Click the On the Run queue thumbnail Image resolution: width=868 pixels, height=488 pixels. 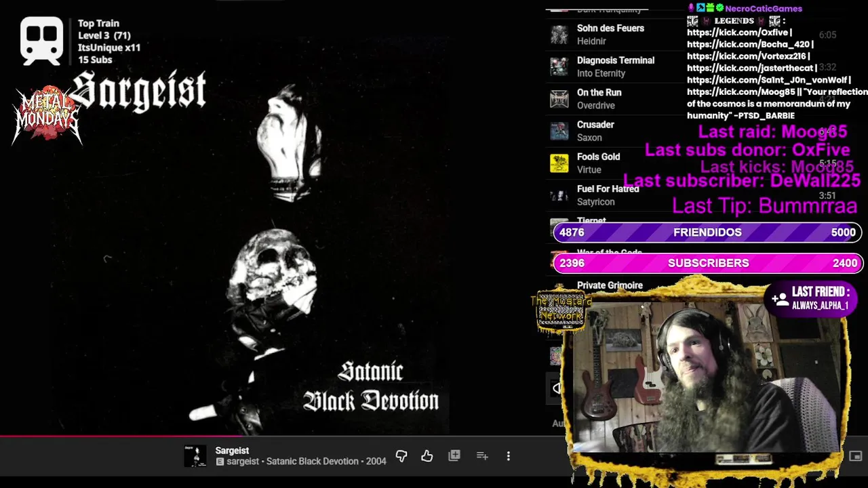[x=559, y=99]
